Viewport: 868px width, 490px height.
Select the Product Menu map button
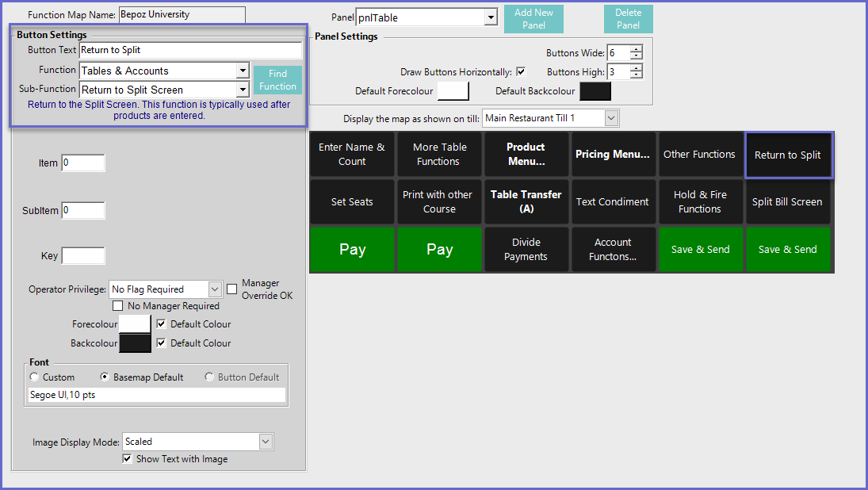[x=526, y=155]
